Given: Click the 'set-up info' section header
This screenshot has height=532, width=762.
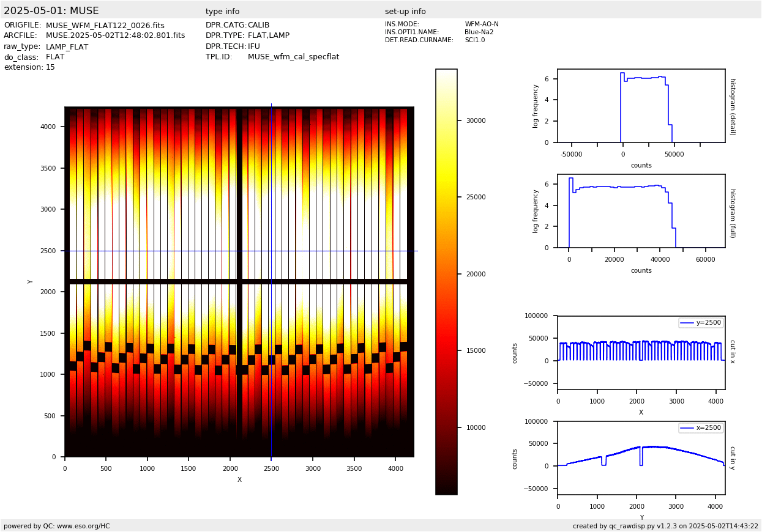Looking at the screenshot, I should (405, 12).
